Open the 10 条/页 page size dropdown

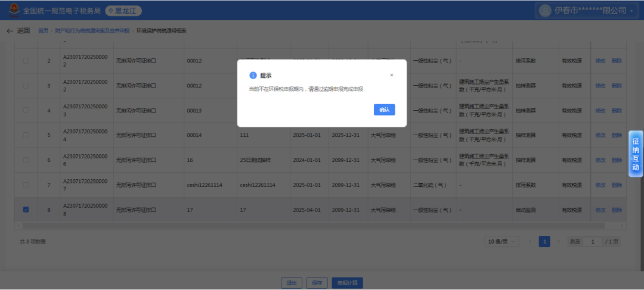[x=501, y=242]
